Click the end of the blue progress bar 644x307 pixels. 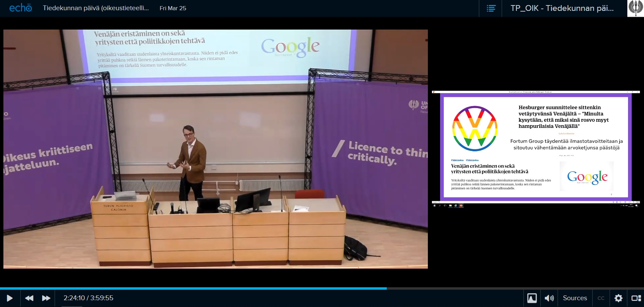(386, 288)
